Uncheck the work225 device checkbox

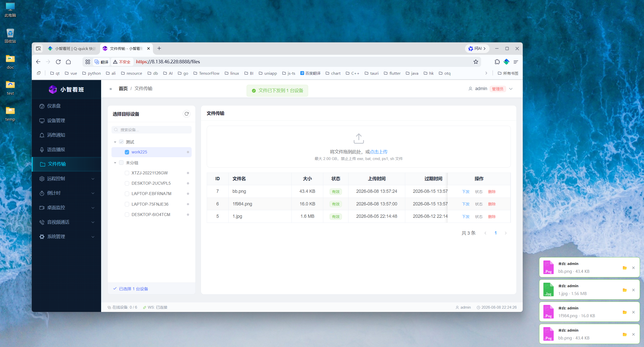click(x=127, y=152)
